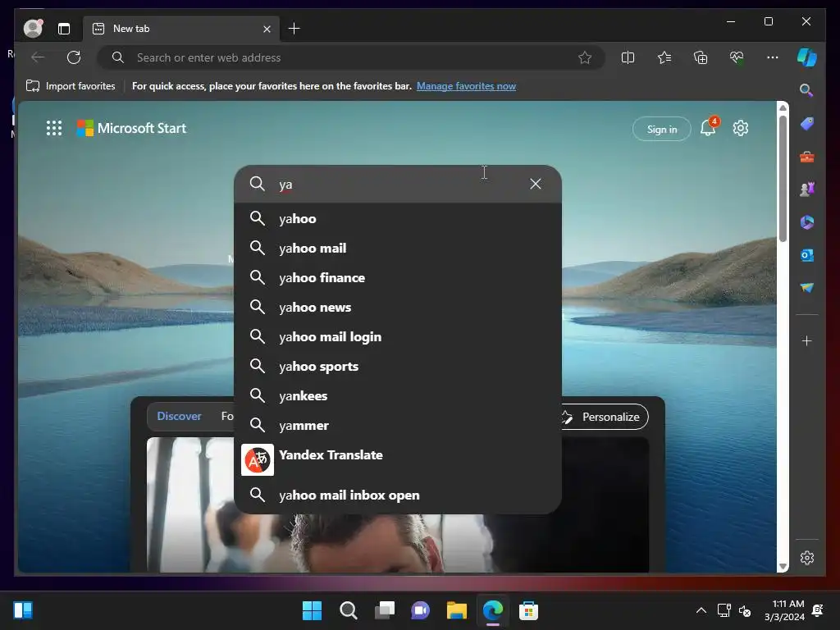Select the yahoo sports suggestion

[398, 367]
